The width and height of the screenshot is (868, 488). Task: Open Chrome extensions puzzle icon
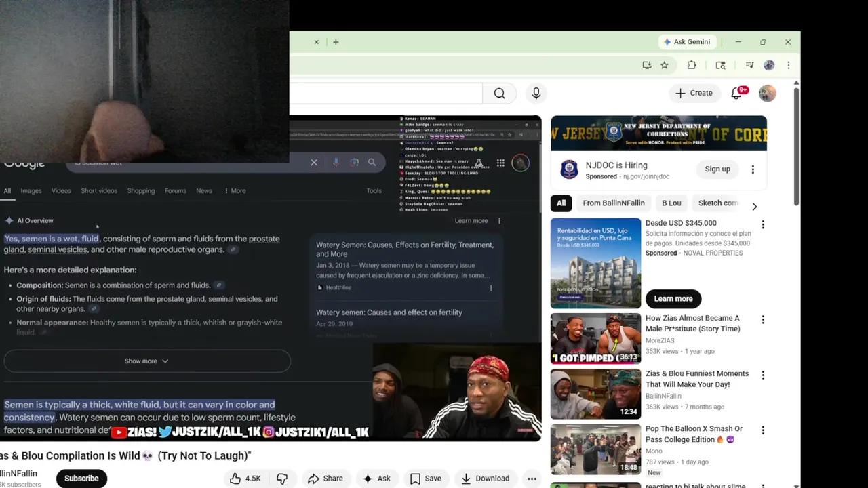(692, 65)
